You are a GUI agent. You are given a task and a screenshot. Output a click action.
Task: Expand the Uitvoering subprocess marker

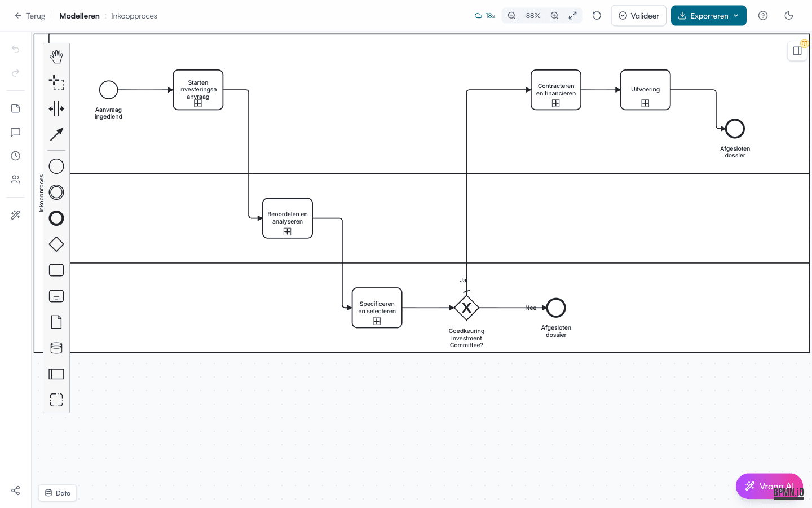click(645, 103)
